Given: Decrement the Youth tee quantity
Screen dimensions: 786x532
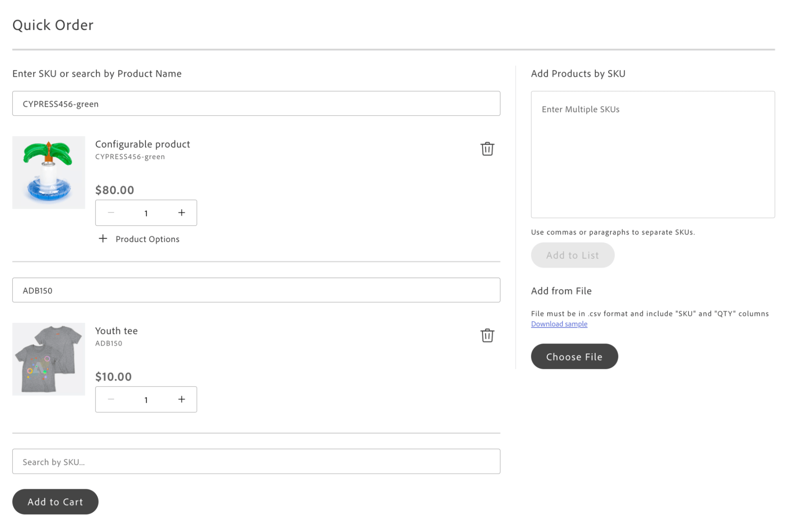Looking at the screenshot, I should coord(111,399).
